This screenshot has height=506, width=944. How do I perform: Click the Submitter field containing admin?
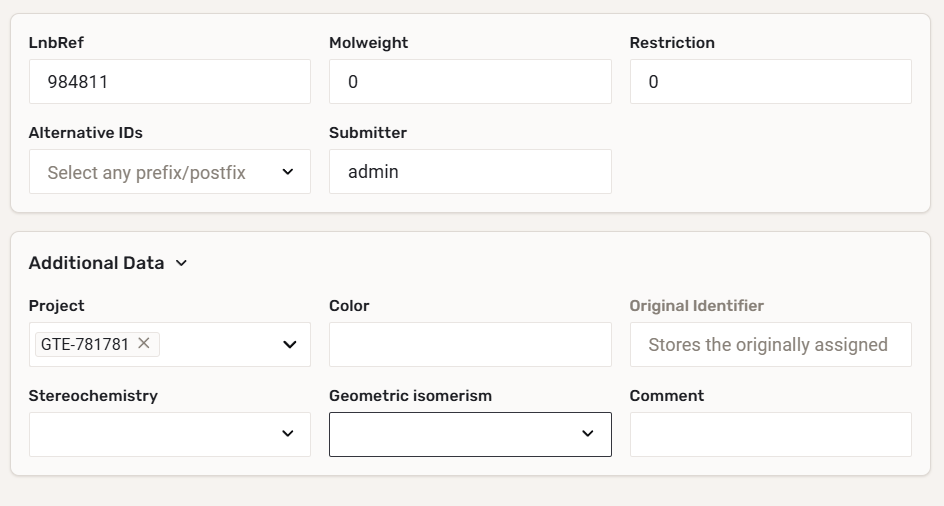[470, 172]
